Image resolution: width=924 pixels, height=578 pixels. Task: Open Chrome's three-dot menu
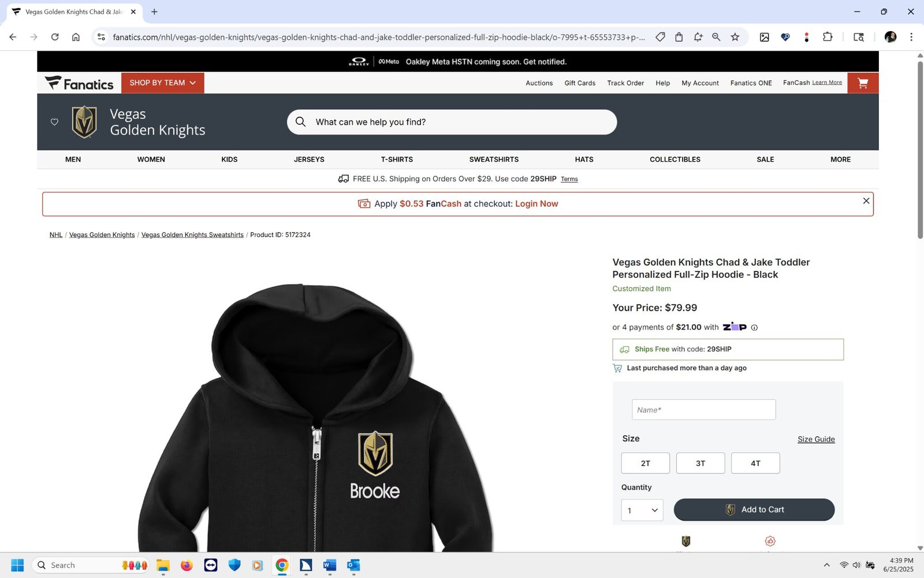911,37
